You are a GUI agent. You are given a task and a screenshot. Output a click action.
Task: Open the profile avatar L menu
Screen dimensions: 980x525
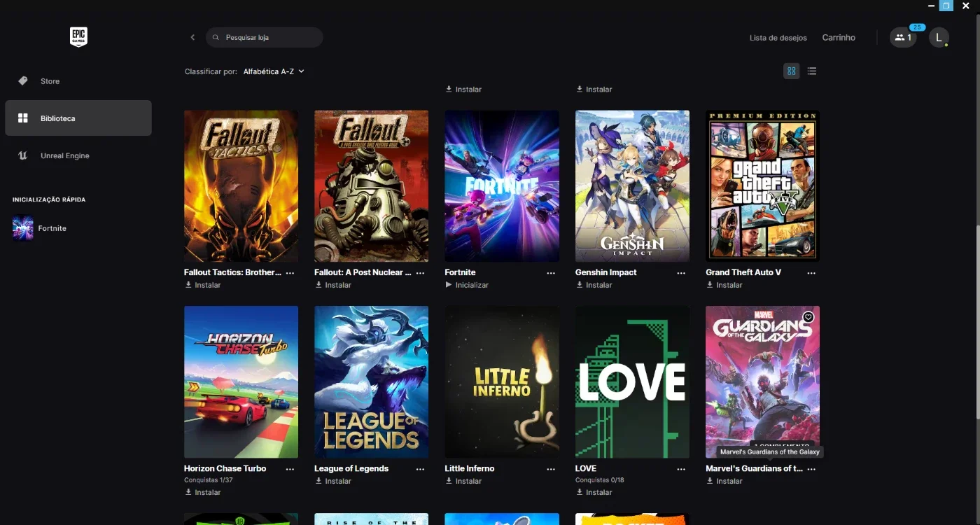(x=939, y=38)
